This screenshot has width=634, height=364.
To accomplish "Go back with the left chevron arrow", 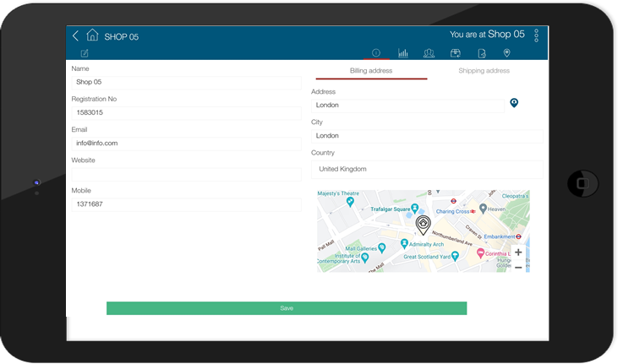I will tap(75, 36).
